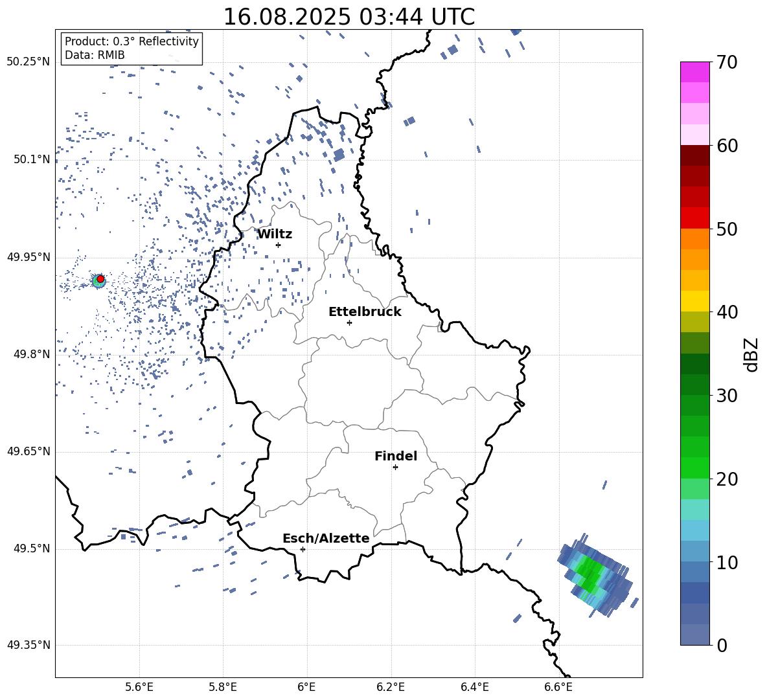Click the latitude label 49.8°N
This screenshot has height=700, width=767.
[x=32, y=354]
